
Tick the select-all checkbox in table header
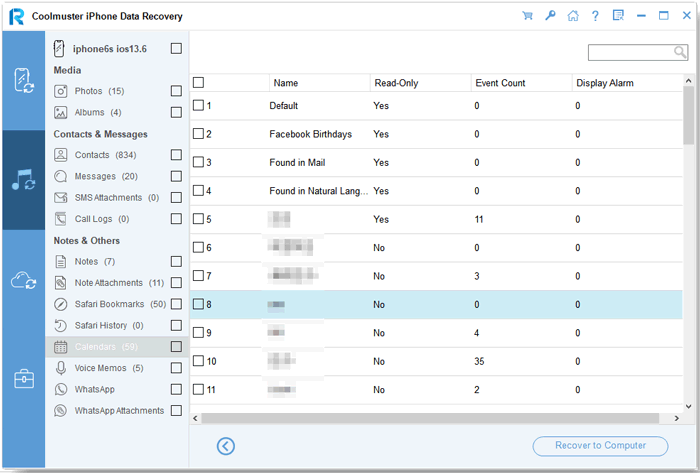[x=198, y=83]
